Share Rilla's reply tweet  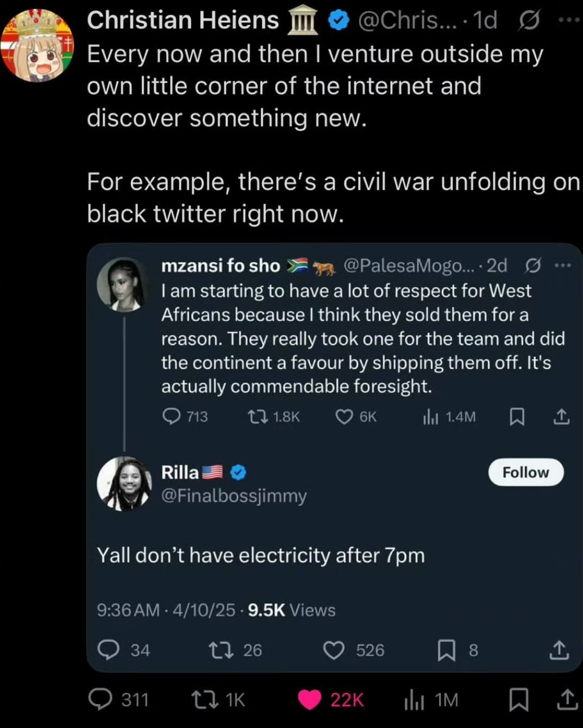(x=559, y=650)
